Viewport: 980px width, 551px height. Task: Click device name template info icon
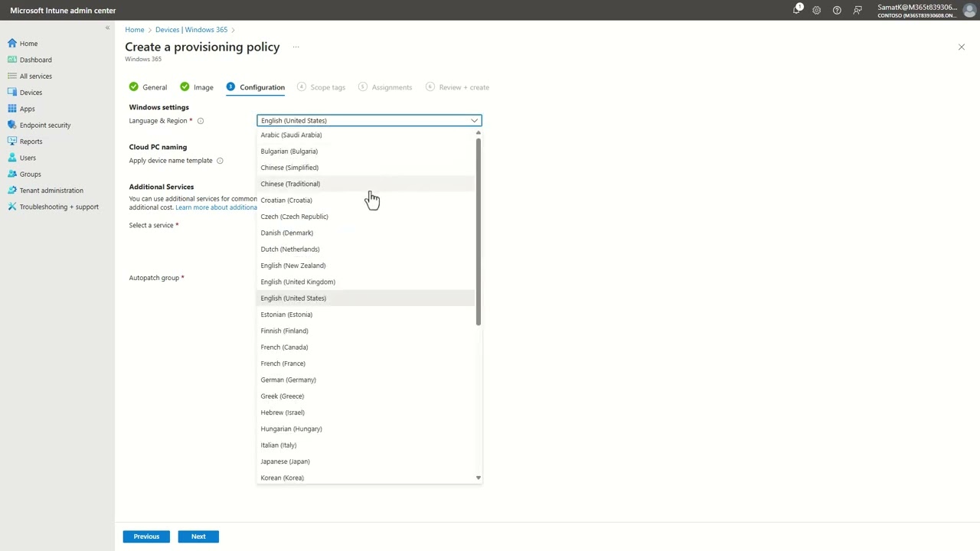[x=220, y=161]
